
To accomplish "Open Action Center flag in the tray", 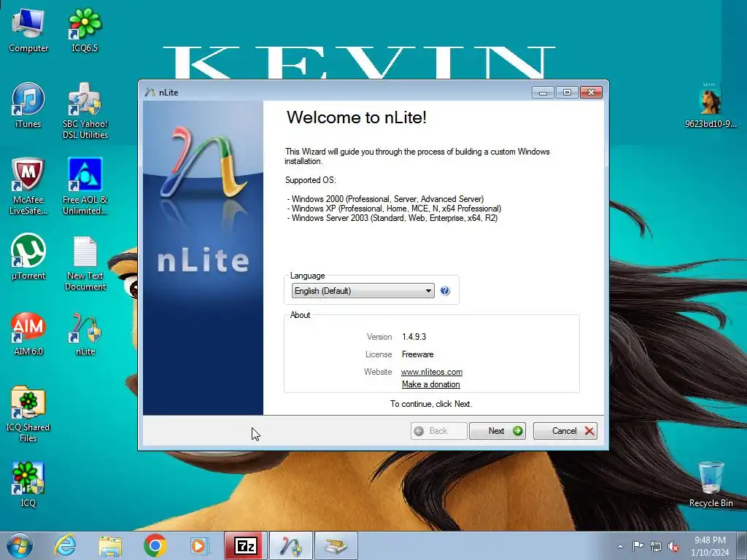I will pos(638,546).
